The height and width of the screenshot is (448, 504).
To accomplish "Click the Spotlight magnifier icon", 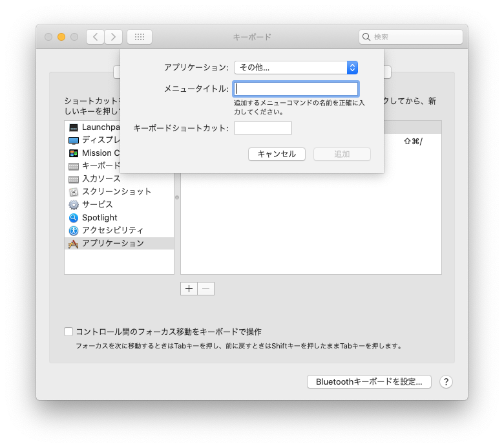I will tap(74, 218).
